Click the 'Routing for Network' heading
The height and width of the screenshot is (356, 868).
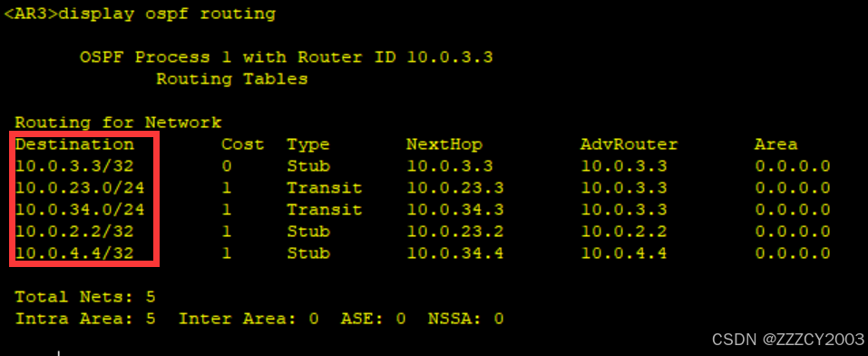click(x=118, y=123)
